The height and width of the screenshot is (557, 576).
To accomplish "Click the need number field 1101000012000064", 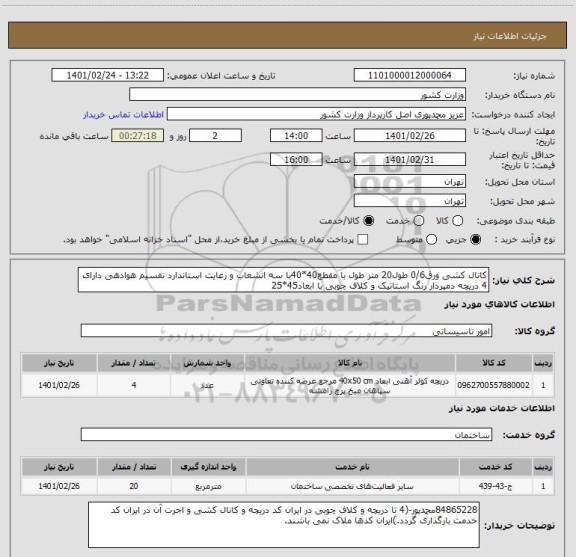I will (x=410, y=75).
